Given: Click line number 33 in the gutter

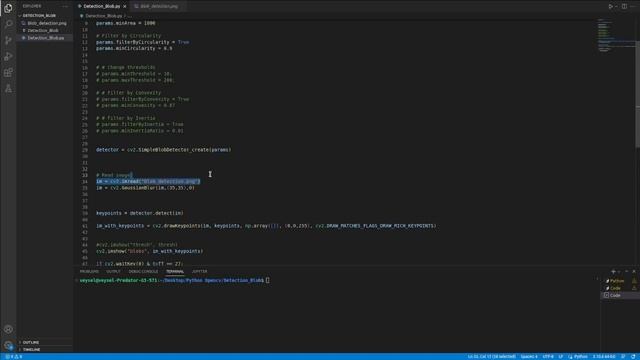Looking at the screenshot, I should pyautogui.click(x=84, y=175).
